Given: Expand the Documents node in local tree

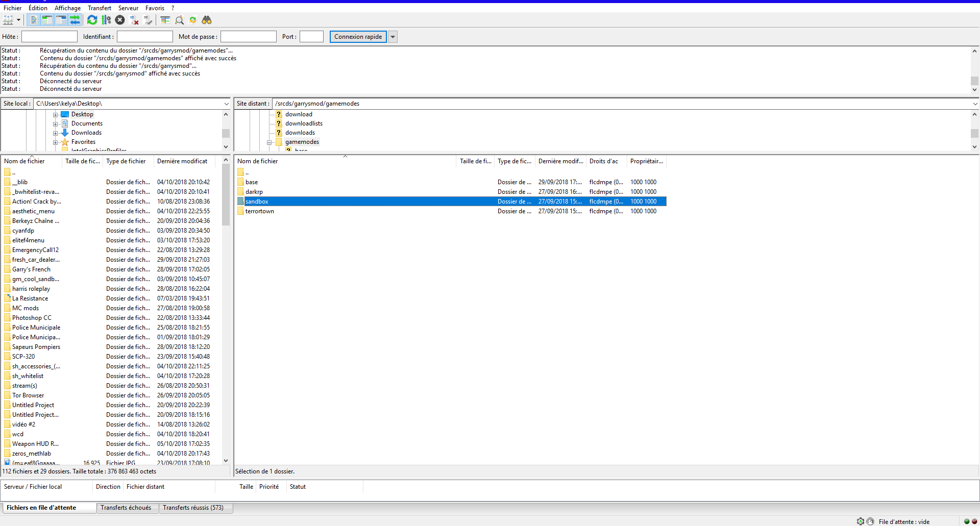Looking at the screenshot, I should [55, 124].
